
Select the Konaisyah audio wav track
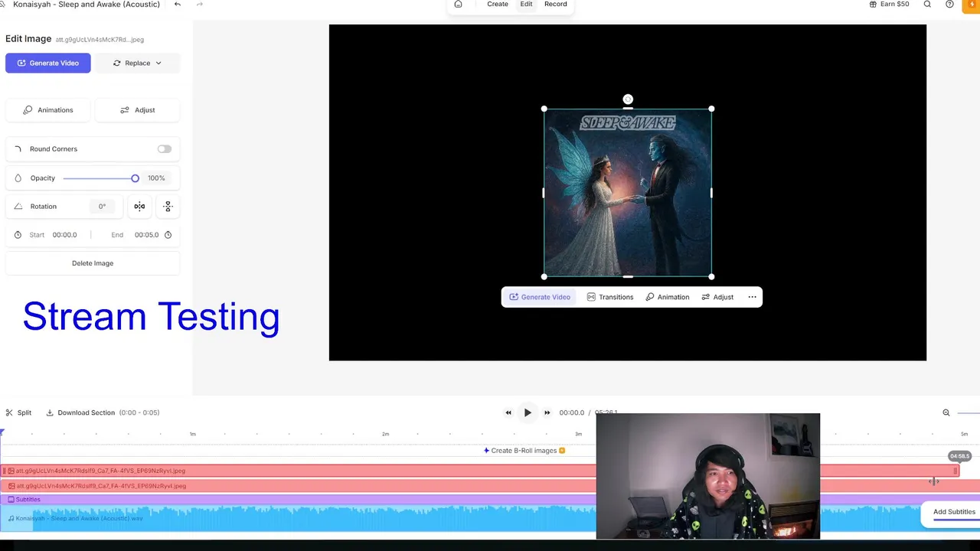coord(299,519)
